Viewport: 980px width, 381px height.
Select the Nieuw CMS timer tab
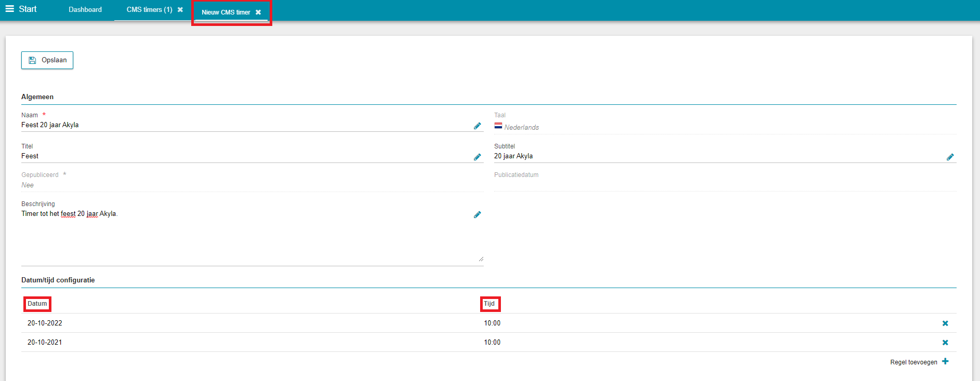pyautogui.click(x=226, y=12)
